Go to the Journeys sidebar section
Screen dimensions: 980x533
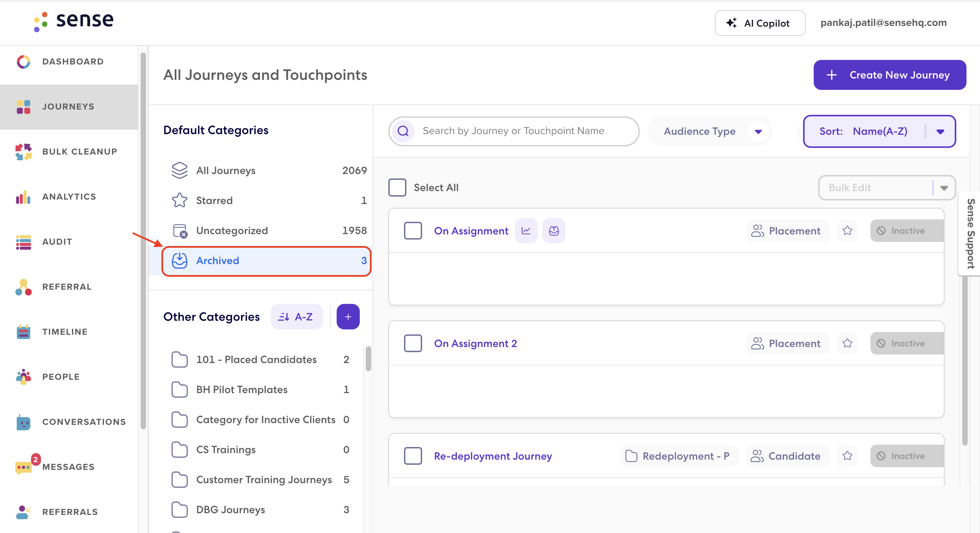pyautogui.click(x=69, y=106)
